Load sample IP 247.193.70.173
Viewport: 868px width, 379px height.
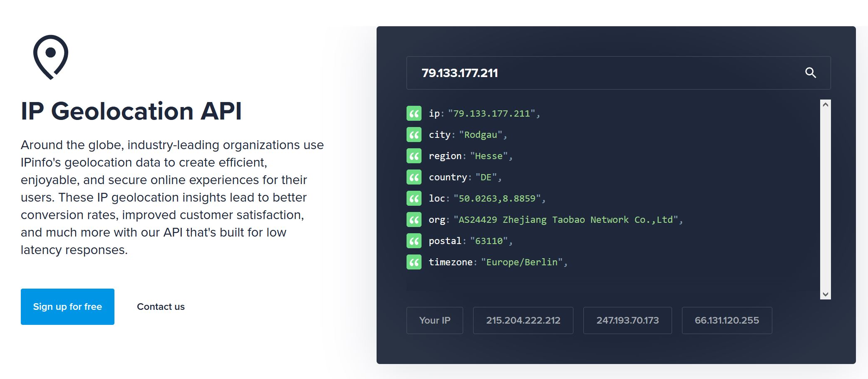click(x=627, y=320)
